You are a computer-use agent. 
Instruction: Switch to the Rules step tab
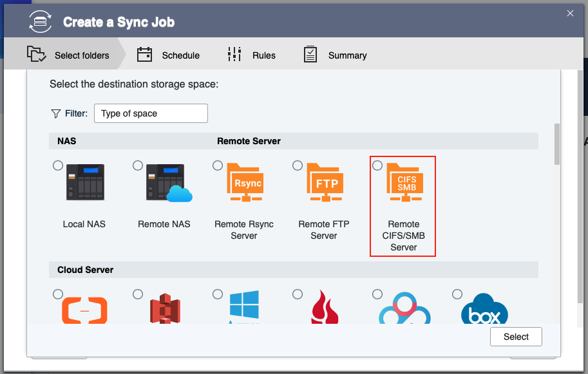click(x=252, y=55)
